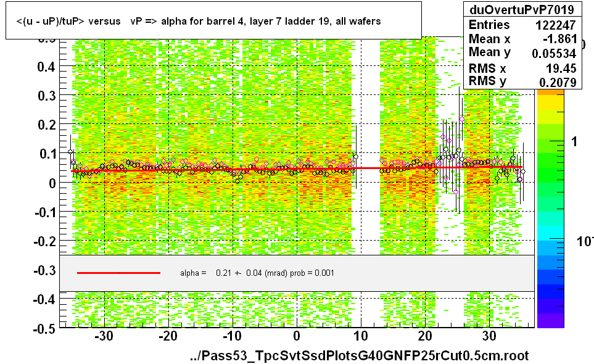
Task: Click the color scale label 1
Action: (574, 142)
